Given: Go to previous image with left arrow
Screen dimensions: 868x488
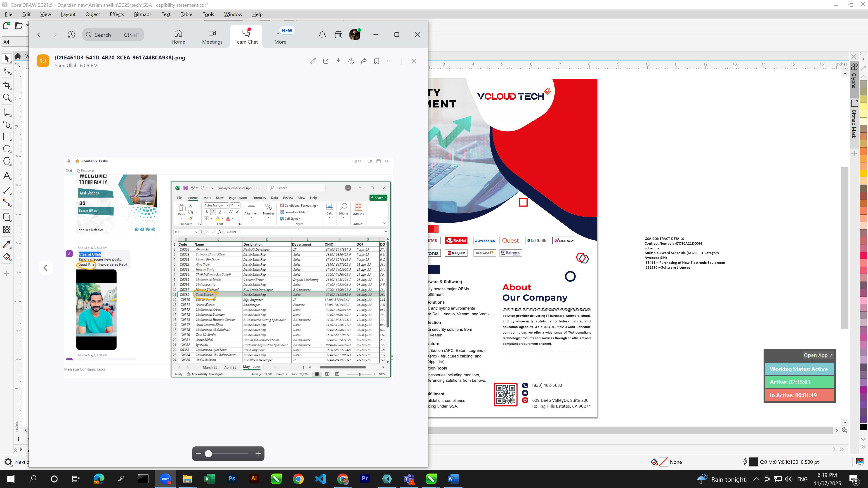Looking at the screenshot, I should [45, 268].
